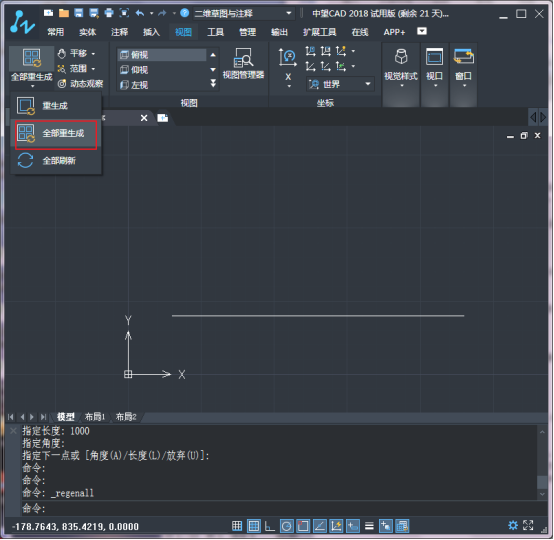The width and height of the screenshot is (554, 540).
Task: Toggle object snap tracking in status bar
Action: pos(319,526)
